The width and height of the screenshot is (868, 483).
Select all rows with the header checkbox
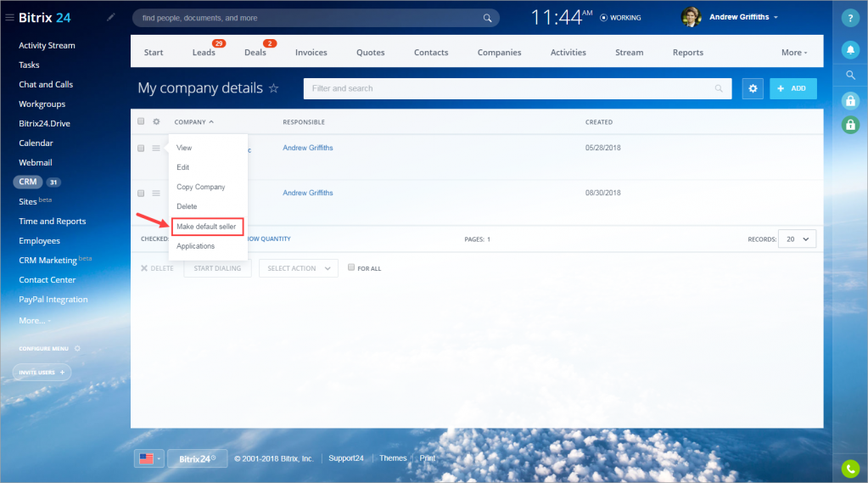click(141, 121)
